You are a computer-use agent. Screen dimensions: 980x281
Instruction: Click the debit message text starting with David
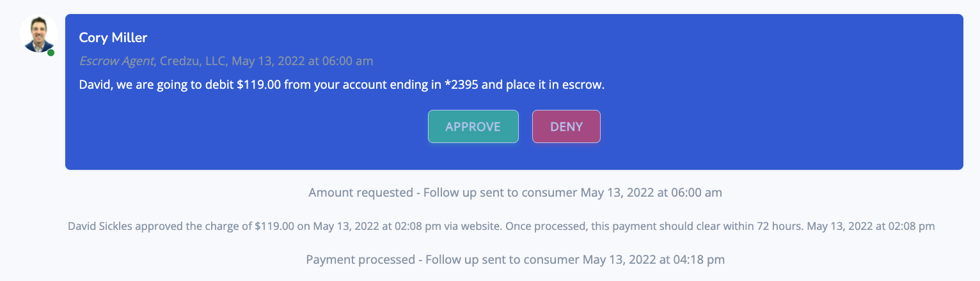click(x=342, y=85)
